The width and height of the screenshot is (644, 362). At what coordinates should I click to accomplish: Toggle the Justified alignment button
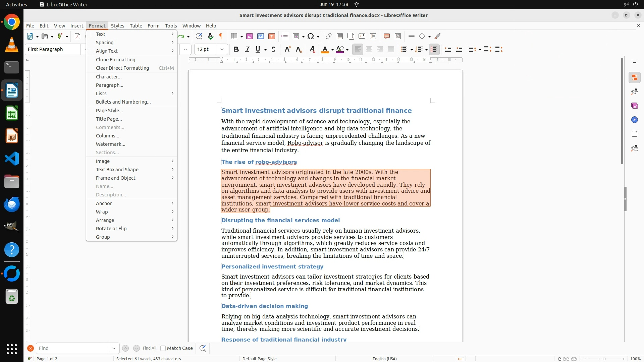pos(391,50)
